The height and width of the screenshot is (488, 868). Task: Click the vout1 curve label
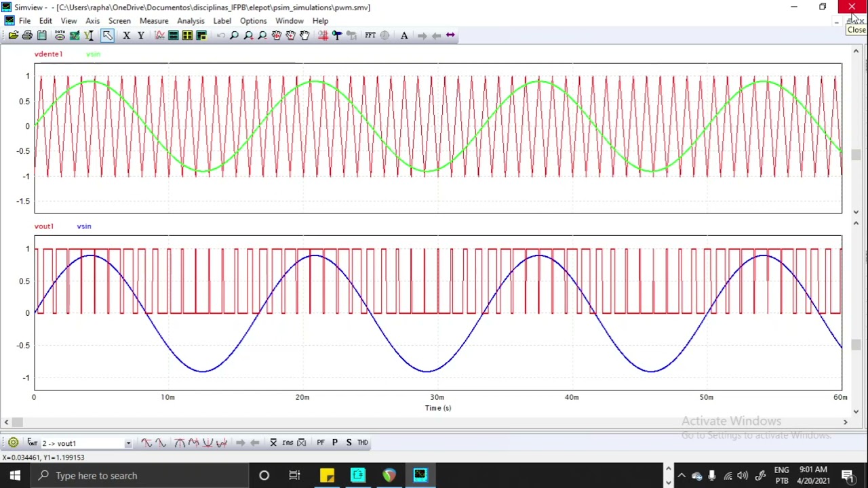click(x=43, y=226)
